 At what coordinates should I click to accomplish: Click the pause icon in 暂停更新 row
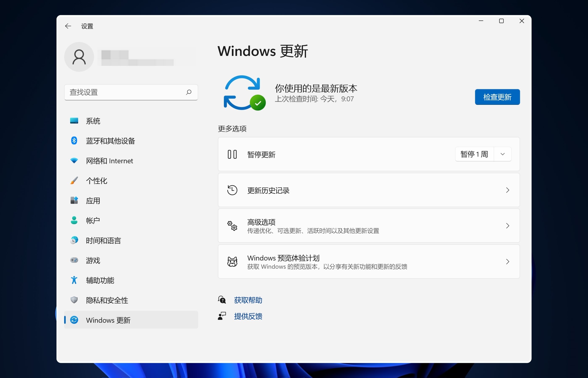tap(232, 154)
